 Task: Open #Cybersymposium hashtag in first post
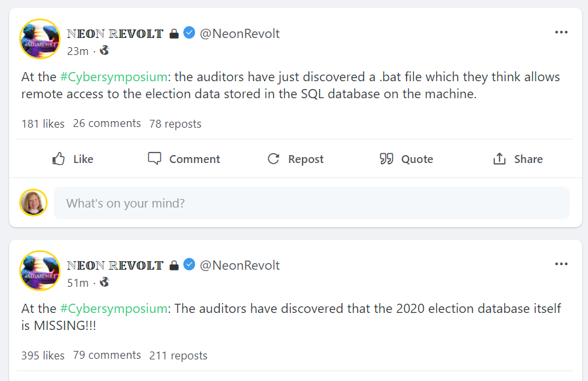click(x=113, y=77)
